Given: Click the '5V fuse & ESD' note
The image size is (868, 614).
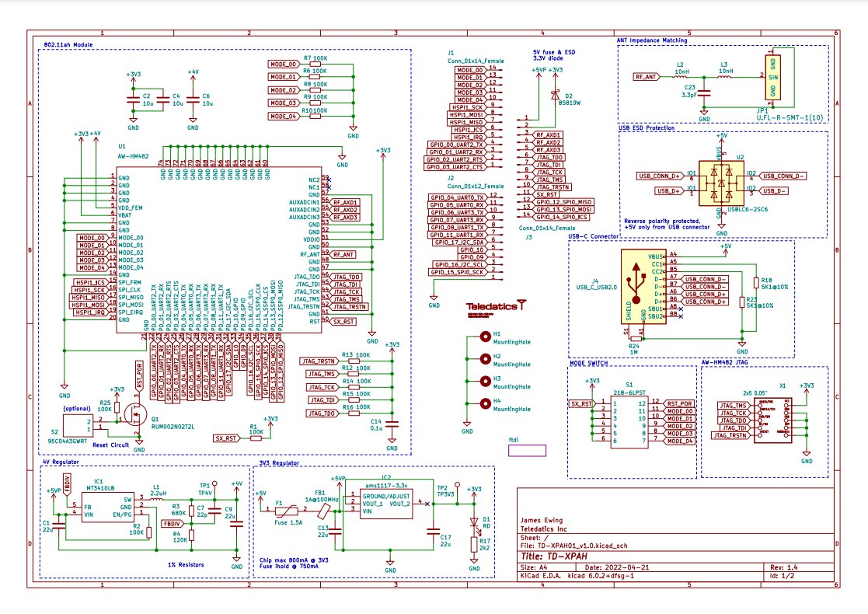Looking at the screenshot, I should click(554, 52).
